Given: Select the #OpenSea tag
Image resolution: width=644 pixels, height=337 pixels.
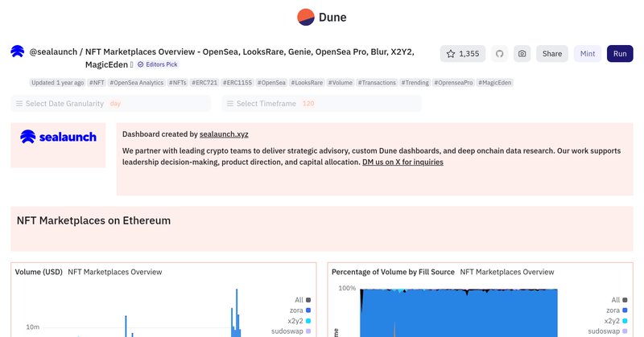Looking at the screenshot, I should point(271,83).
